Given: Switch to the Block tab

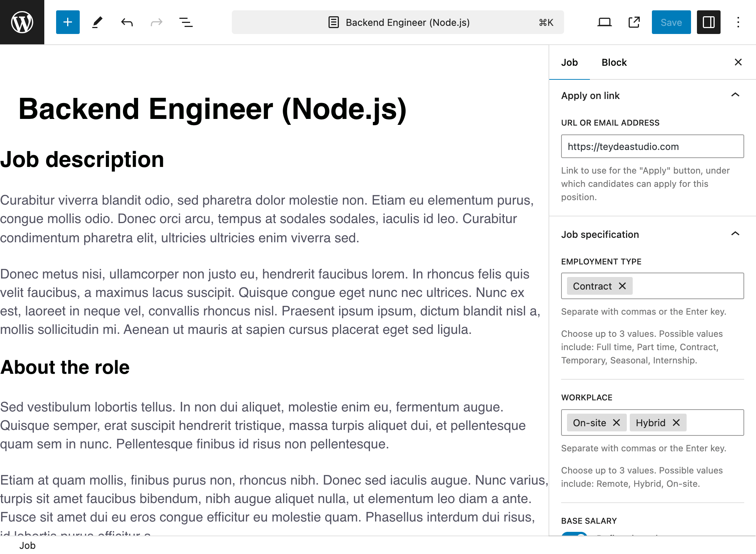Looking at the screenshot, I should pos(614,62).
